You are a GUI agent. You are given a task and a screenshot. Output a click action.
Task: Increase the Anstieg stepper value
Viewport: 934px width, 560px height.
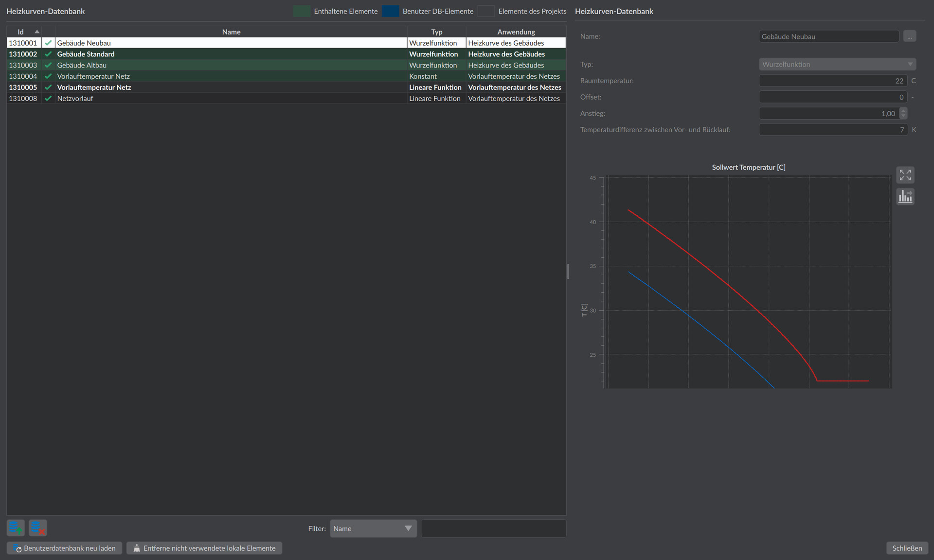[x=903, y=111]
